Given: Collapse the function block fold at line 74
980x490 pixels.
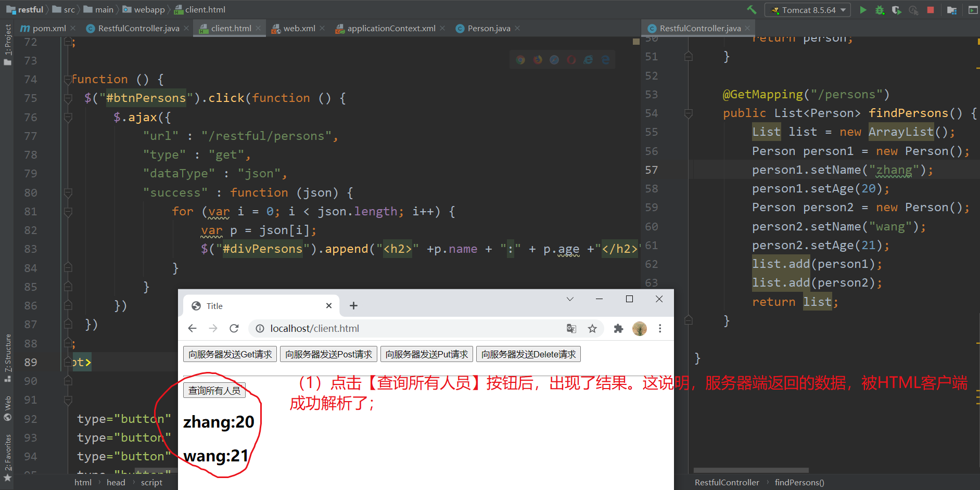Looking at the screenshot, I should (68, 79).
